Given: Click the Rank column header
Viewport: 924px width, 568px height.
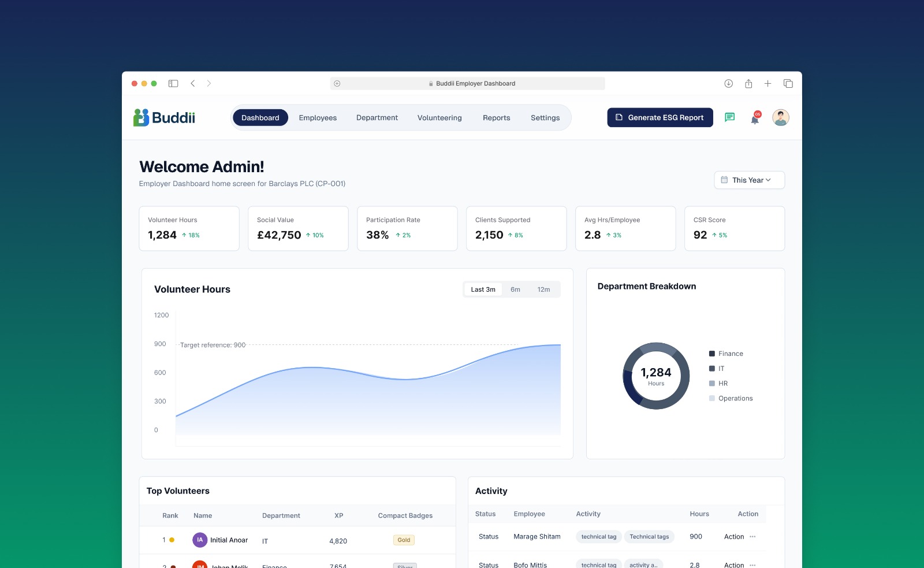Looking at the screenshot, I should [x=170, y=515].
